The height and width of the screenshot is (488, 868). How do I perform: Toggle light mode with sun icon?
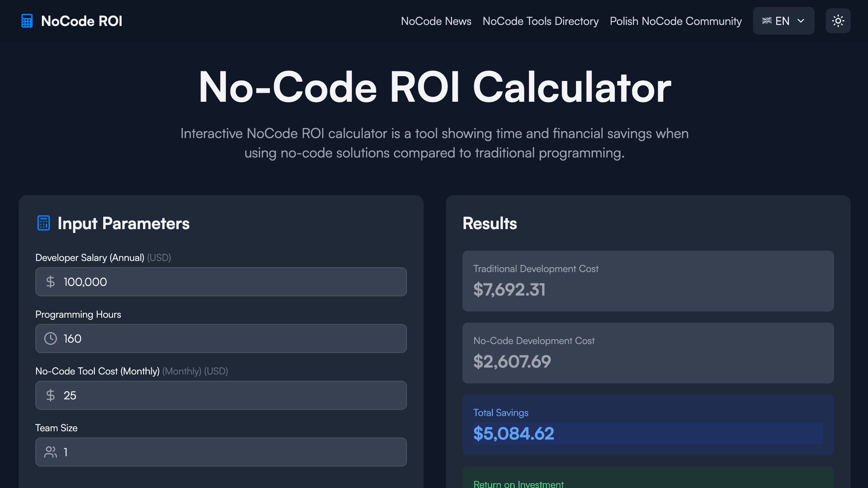point(838,21)
